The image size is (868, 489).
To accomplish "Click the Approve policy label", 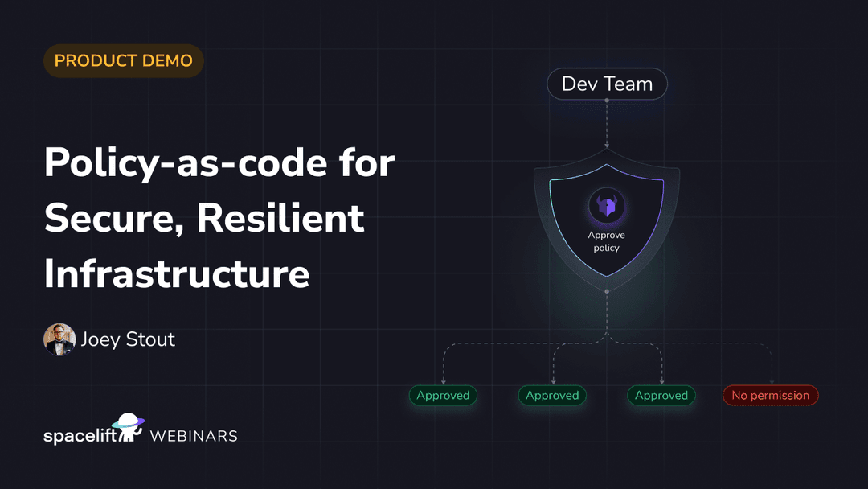I will tap(607, 241).
